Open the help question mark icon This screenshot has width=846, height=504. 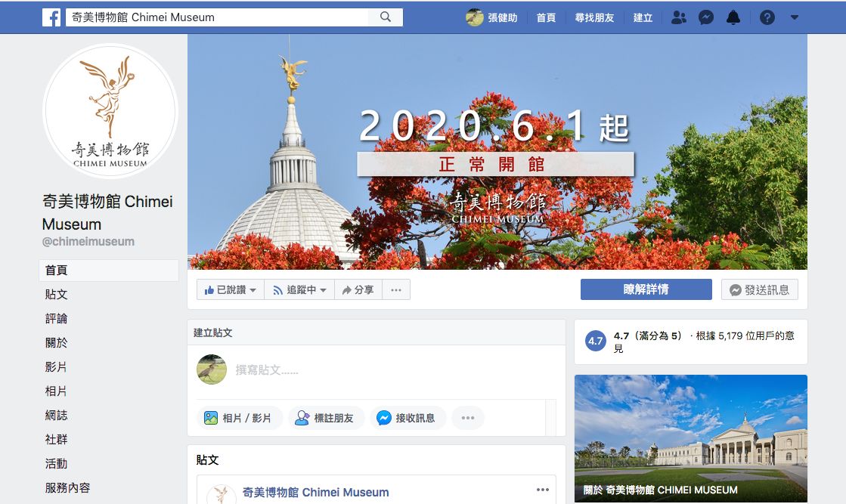click(x=767, y=18)
